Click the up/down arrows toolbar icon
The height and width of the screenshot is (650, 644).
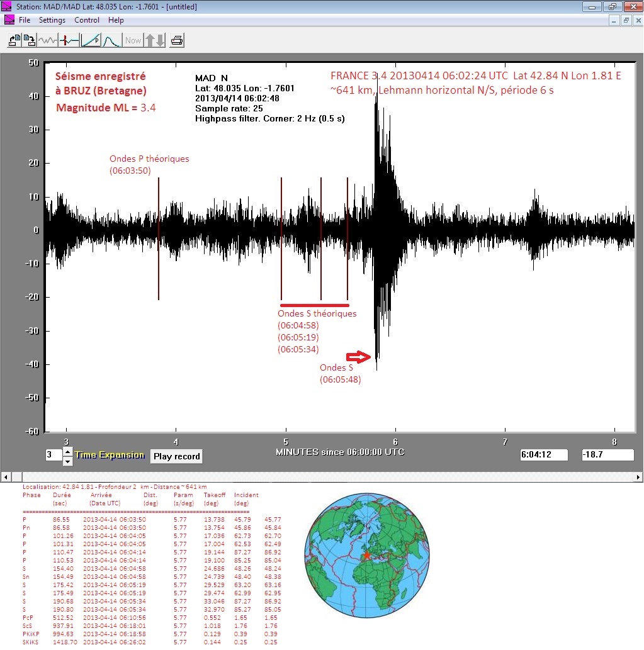[155, 40]
